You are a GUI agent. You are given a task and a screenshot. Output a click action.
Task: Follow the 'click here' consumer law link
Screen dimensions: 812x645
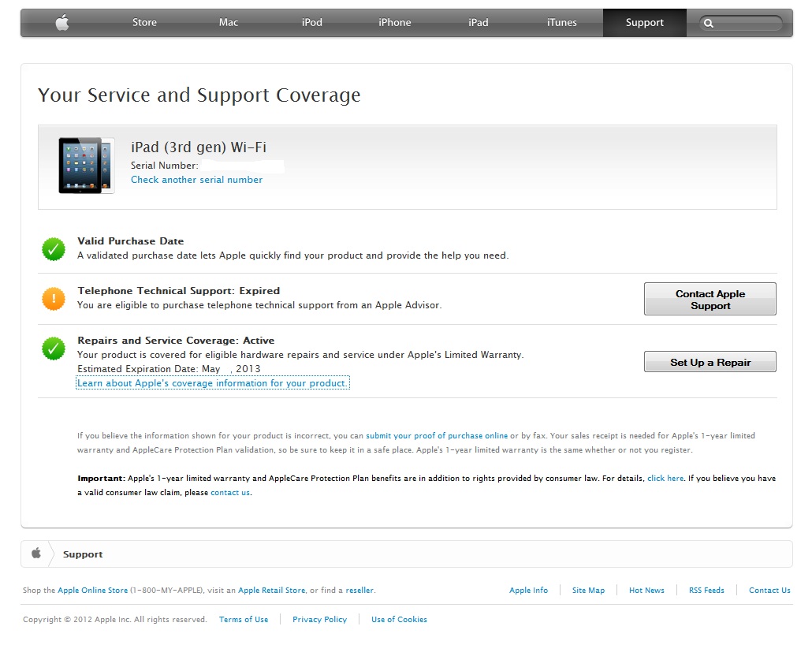tap(665, 478)
